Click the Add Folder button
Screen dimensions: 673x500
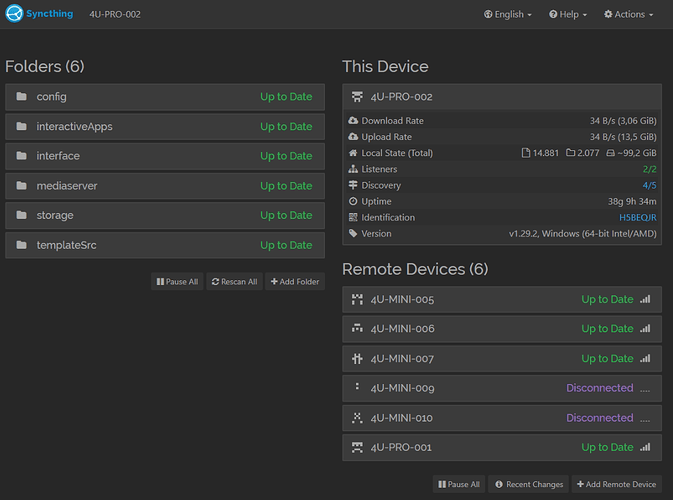[x=295, y=282]
